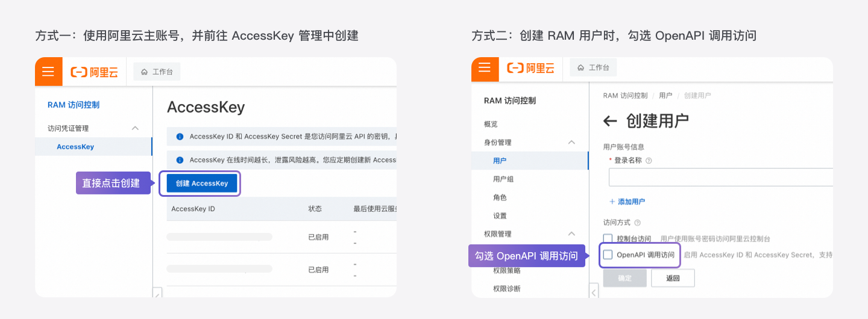Click Alibaba Cloud logo in right panel
Image resolution: width=868 pixels, height=319 pixels.
[530, 68]
